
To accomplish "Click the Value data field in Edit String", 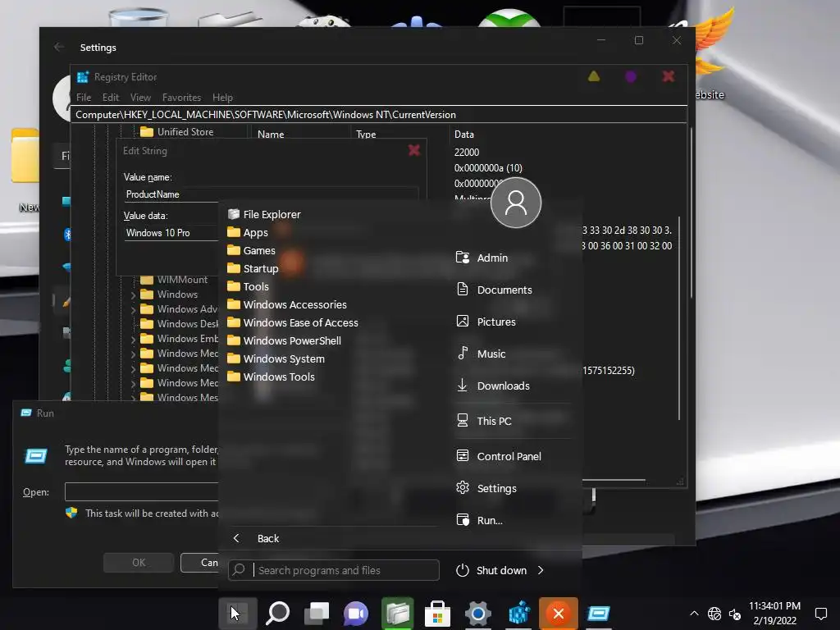I will [x=171, y=233].
